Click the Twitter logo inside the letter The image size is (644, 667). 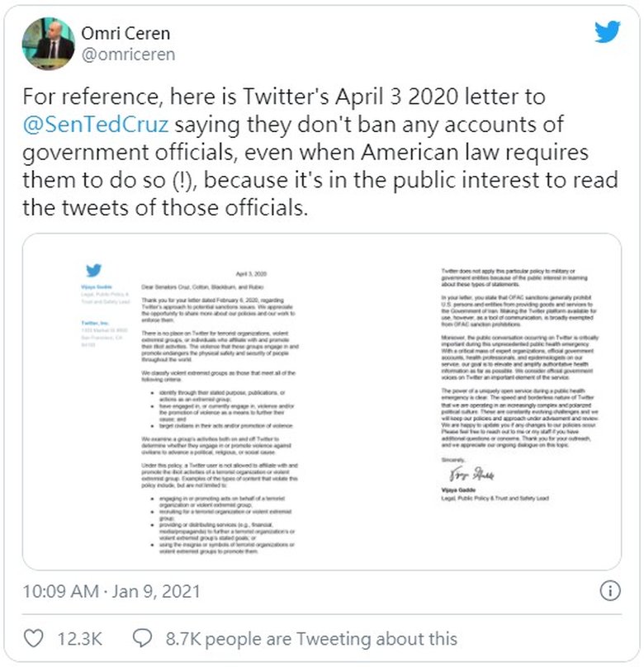tap(93, 269)
